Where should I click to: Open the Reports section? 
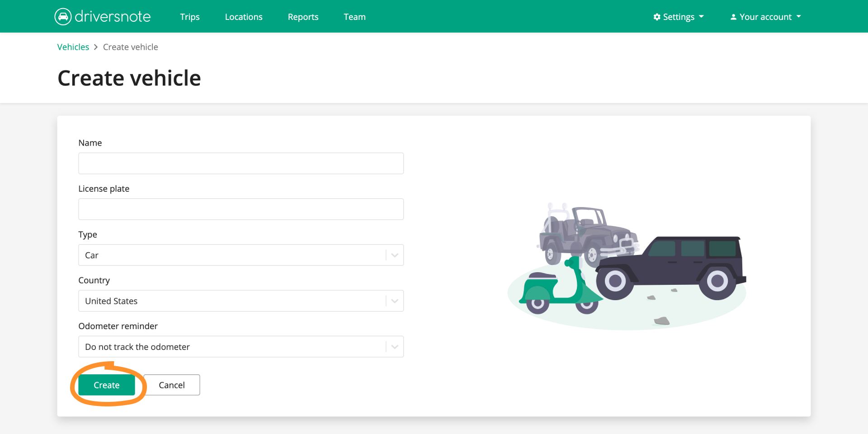(303, 17)
